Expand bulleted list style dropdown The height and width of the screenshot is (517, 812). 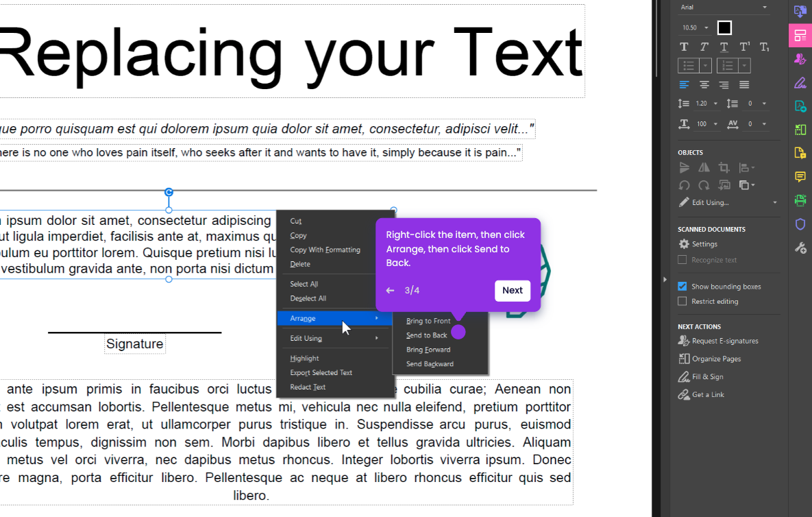click(705, 65)
